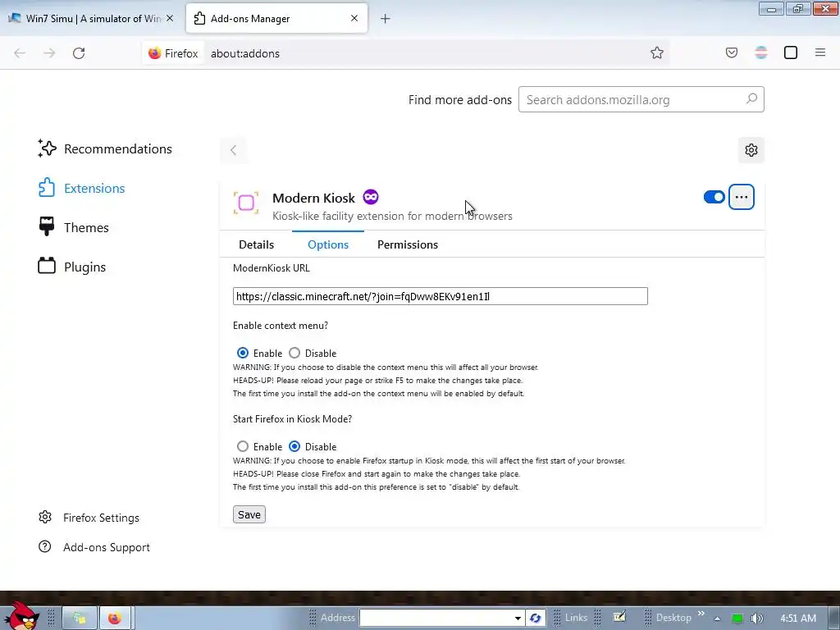This screenshot has width=840, height=630.
Task: Click the striped round toolbar icon
Action: coord(760,52)
